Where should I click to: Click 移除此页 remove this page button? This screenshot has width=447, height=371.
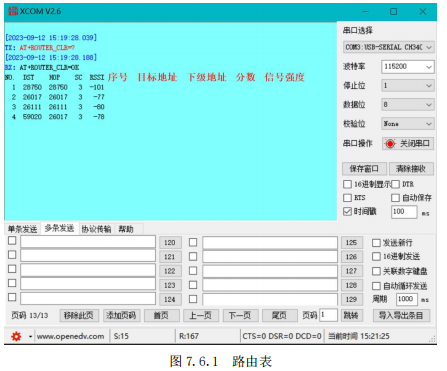pos(79,315)
